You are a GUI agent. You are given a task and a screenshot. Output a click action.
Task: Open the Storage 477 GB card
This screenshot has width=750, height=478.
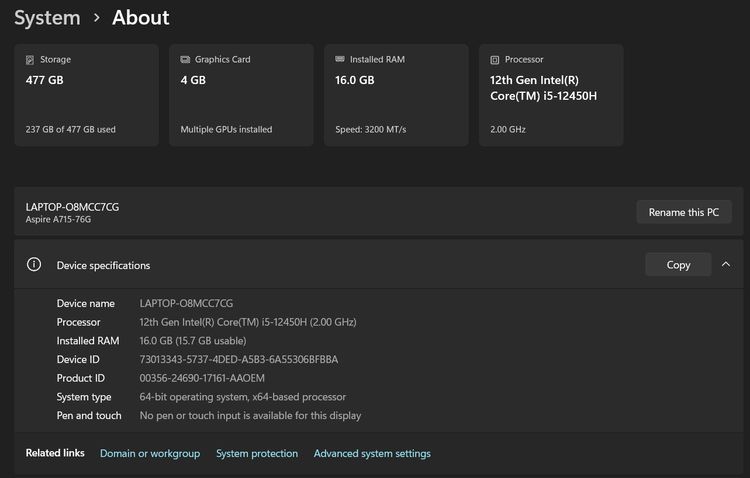(x=86, y=96)
